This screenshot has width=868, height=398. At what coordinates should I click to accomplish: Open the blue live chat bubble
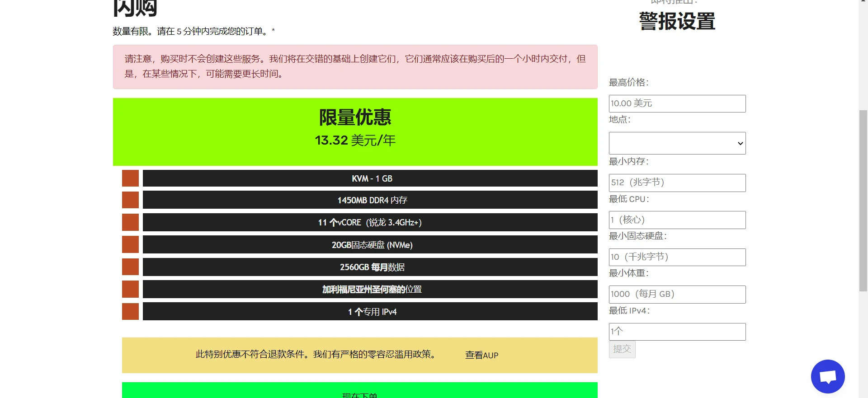[x=827, y=376]
